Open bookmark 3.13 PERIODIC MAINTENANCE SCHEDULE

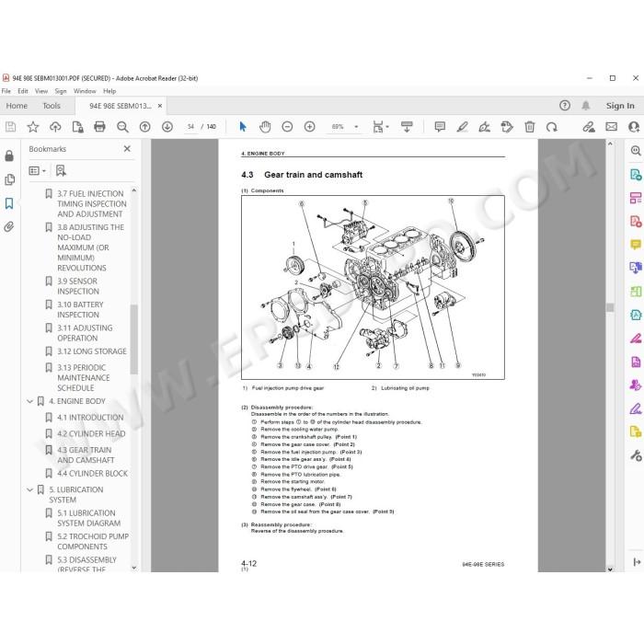click(x=84, y=378)
